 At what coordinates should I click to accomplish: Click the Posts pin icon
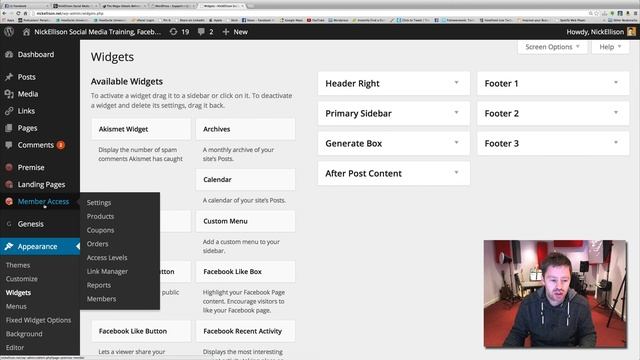point(9,77)
